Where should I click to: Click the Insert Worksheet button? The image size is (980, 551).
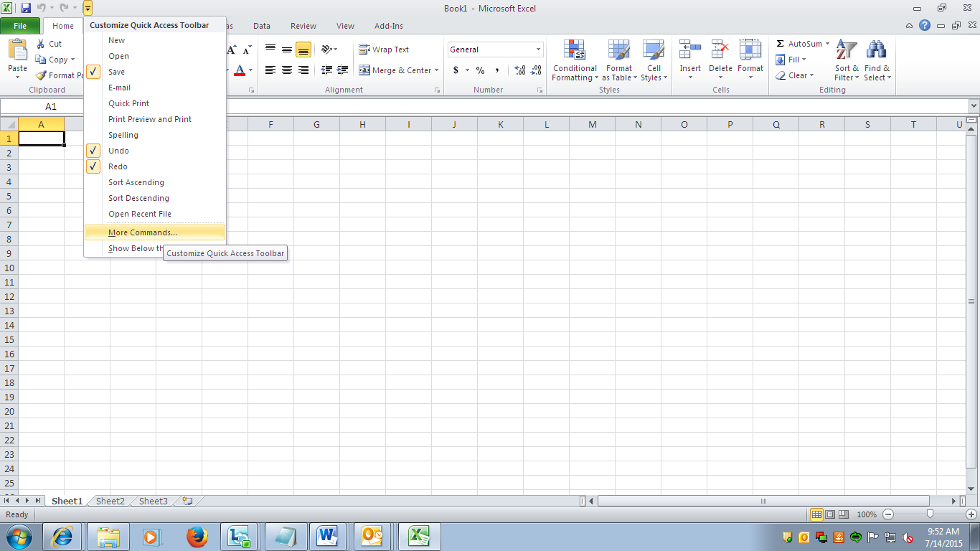coord(186,501)
